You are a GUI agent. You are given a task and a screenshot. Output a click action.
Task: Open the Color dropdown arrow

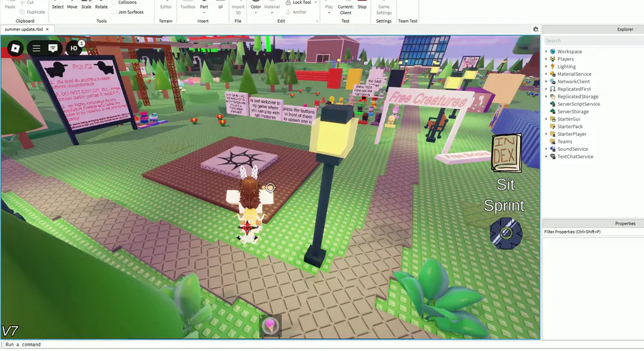point(255,13)
